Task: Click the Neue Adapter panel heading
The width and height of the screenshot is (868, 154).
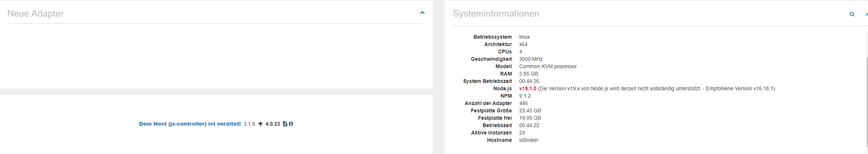Action: [x=35, y=14]
